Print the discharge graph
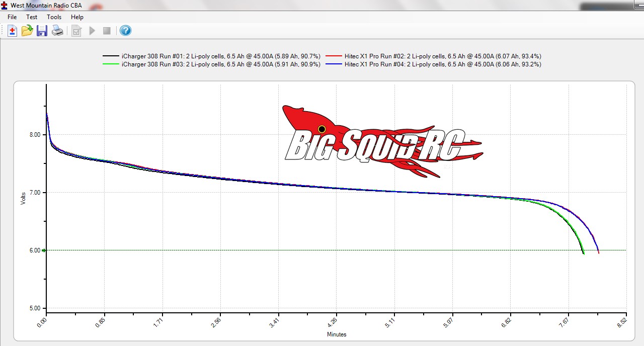 point(58,31)
